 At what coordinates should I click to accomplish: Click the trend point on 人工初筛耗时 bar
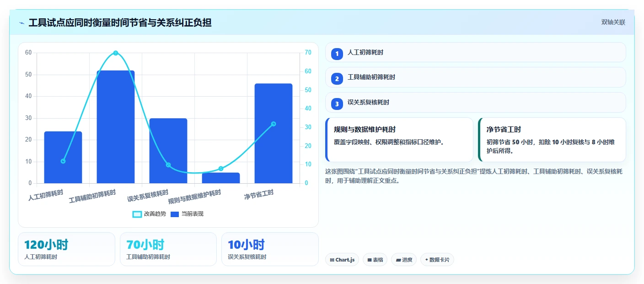click(63, 161)
